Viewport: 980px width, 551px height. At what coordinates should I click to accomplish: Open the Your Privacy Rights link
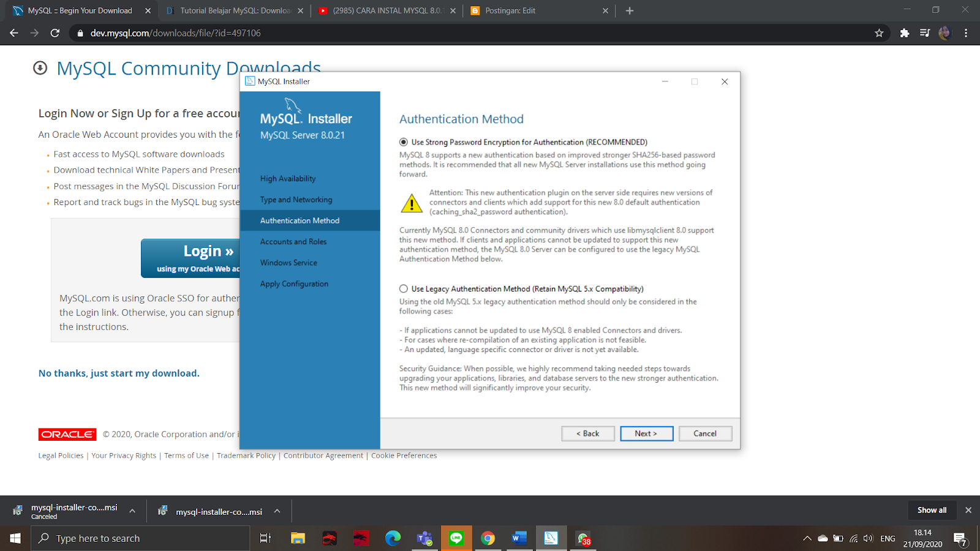(x=124, y=455)
